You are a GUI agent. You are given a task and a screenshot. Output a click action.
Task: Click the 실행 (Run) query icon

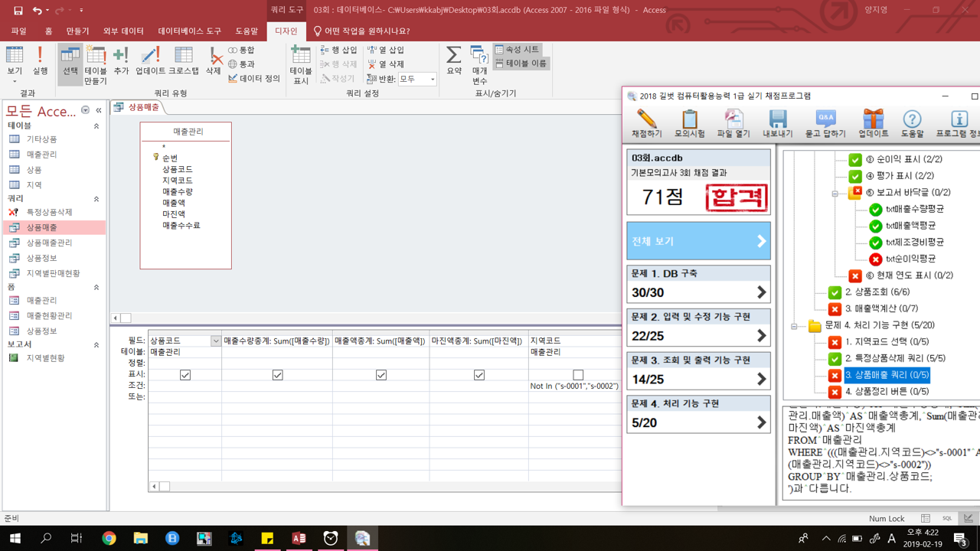coord(40,61)
